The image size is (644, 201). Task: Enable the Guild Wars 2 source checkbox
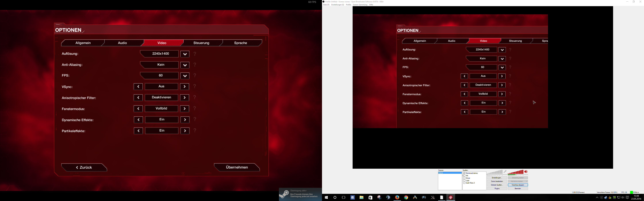click(x=464, y=183)
